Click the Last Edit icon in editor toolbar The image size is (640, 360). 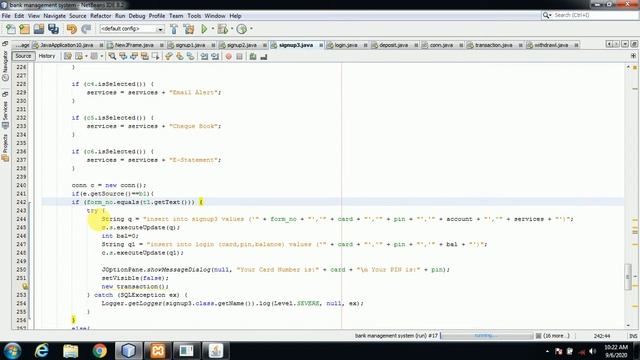tap(68, 56)
